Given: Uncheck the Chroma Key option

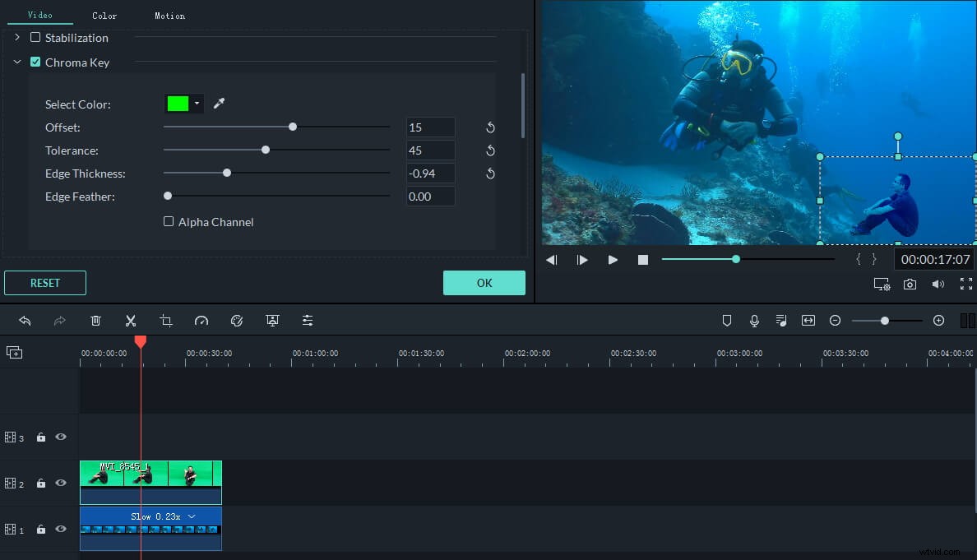Looking at the screenshot, I should point(35,62).
